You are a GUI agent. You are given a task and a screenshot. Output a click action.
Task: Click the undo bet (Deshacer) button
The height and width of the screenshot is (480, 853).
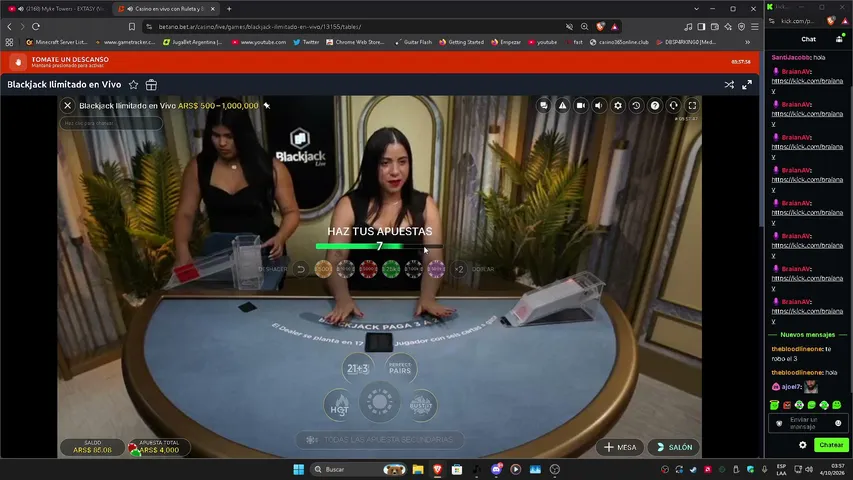click(x=300, y=269)
